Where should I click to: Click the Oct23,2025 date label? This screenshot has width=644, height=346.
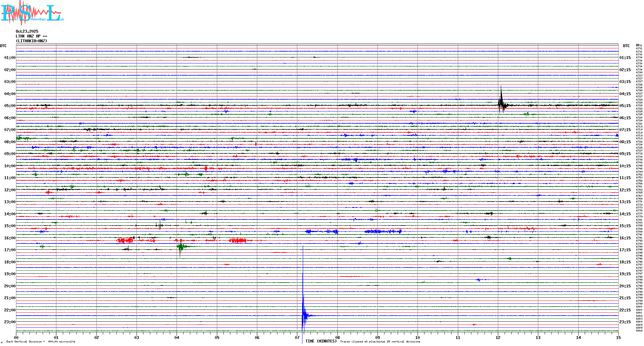click(27, 31)
